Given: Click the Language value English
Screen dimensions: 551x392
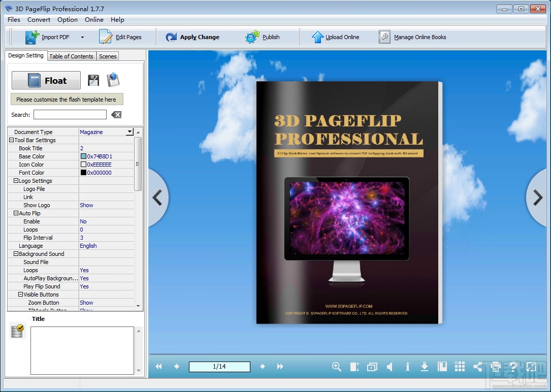Looking at the screenshot, I should point(88,246).
